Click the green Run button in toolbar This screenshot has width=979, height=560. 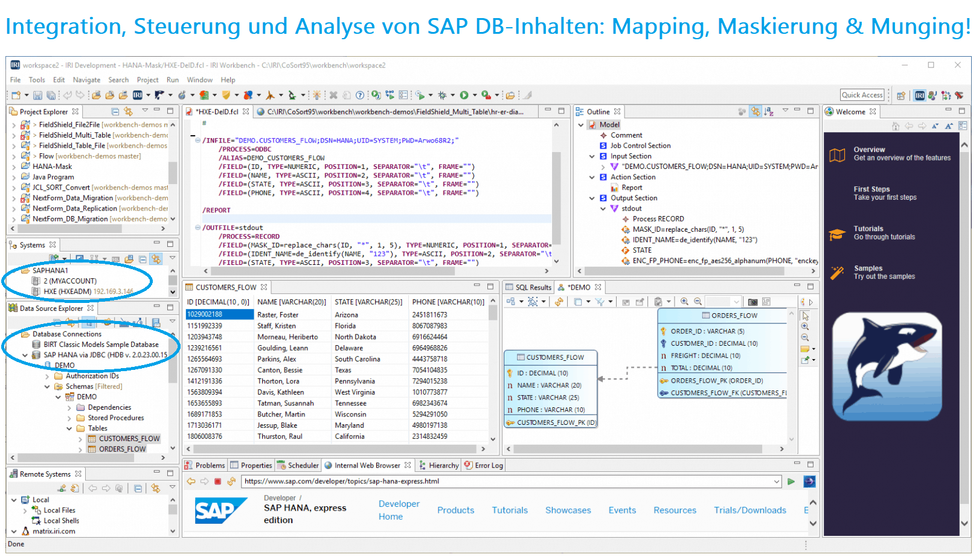(x=464, y=95)
